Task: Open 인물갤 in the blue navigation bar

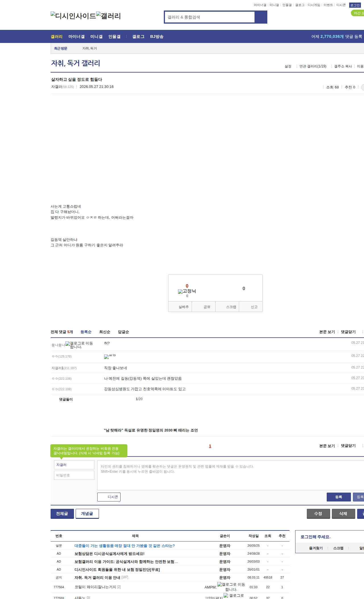Action: click(x=114, y=36)
